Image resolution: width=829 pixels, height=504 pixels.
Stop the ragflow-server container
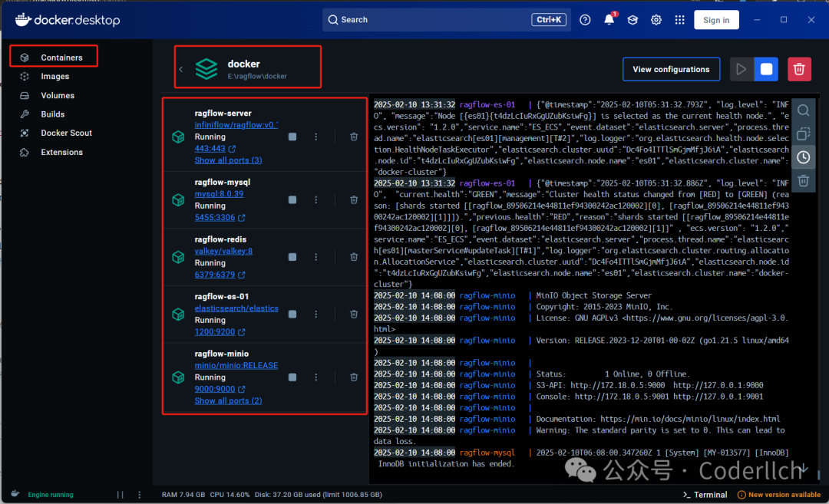(x=292, y=137)
